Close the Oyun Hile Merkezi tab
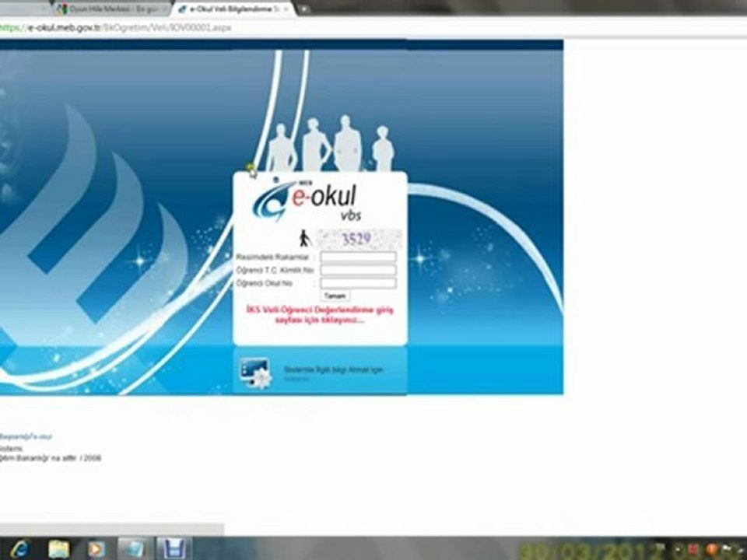 click(165, 9)
